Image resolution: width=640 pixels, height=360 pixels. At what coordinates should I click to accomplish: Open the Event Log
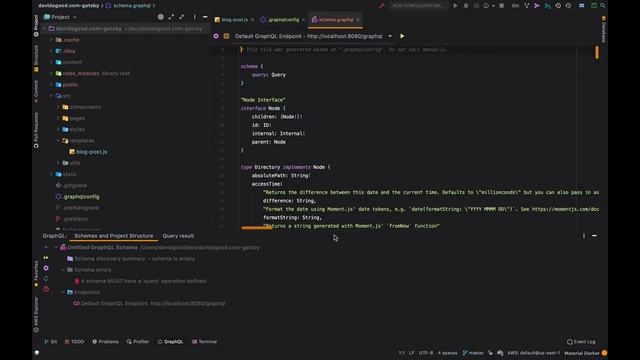[x=581, y=342]
